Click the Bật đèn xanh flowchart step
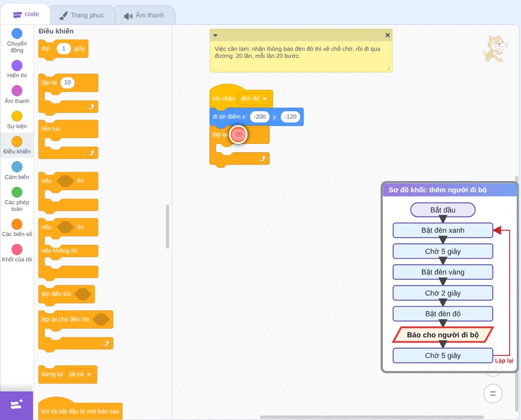 coord(442,230)
